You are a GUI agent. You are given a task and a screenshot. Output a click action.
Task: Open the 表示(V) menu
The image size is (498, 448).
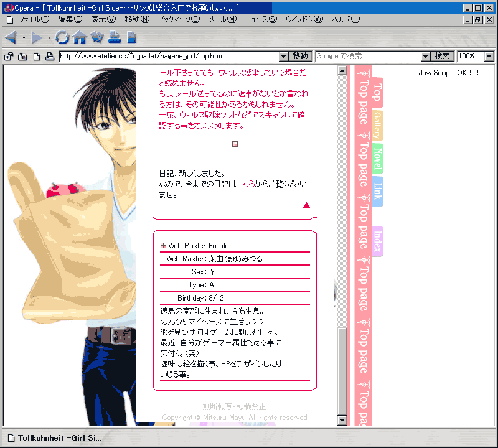103,19
